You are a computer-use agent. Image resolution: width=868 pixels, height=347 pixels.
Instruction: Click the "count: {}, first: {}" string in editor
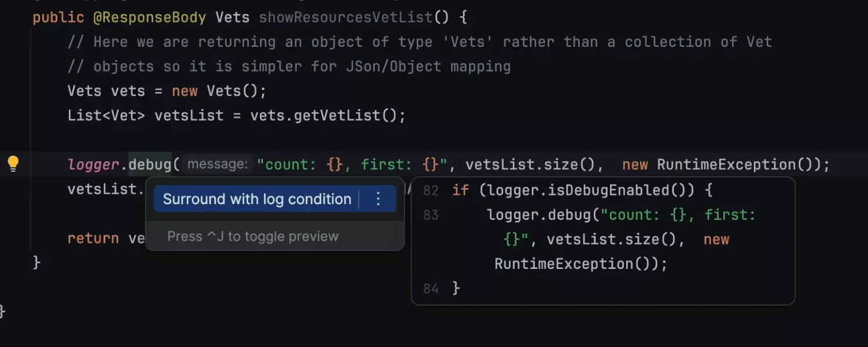pos(352,165)
